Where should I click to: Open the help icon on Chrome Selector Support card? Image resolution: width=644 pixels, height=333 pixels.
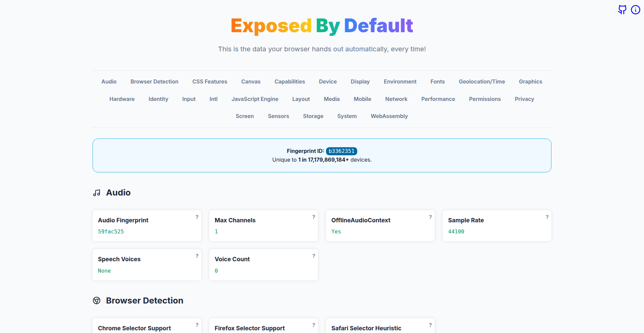tap(197, 325)
